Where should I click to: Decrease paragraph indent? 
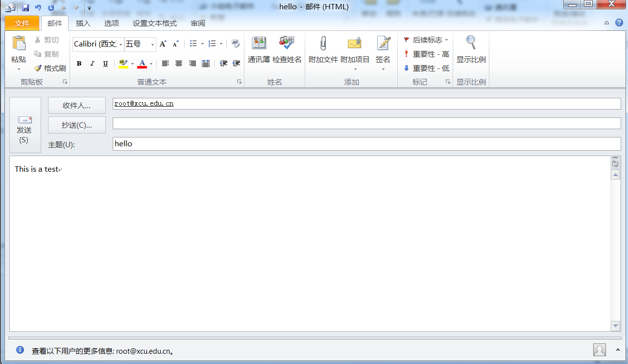(223, 64)
